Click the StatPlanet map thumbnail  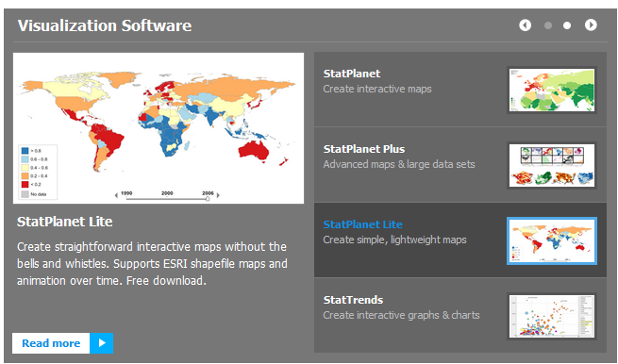552,90
